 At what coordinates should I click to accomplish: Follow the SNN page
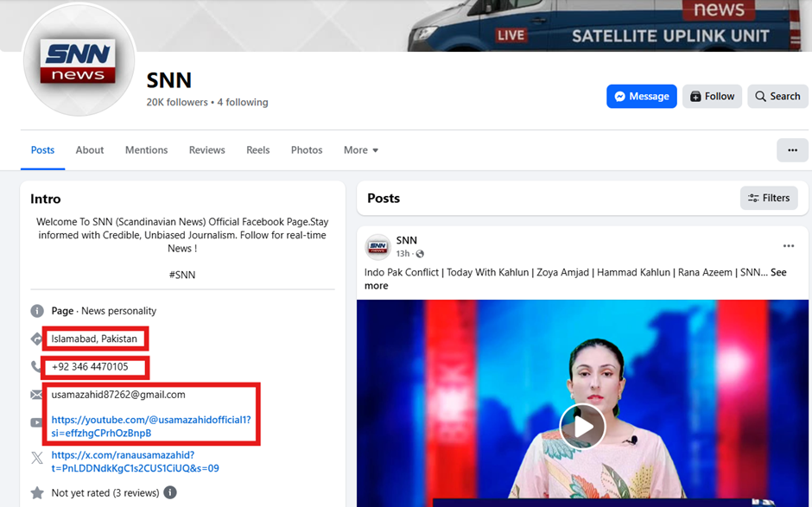pyautogui.click(x=712, y=97)
